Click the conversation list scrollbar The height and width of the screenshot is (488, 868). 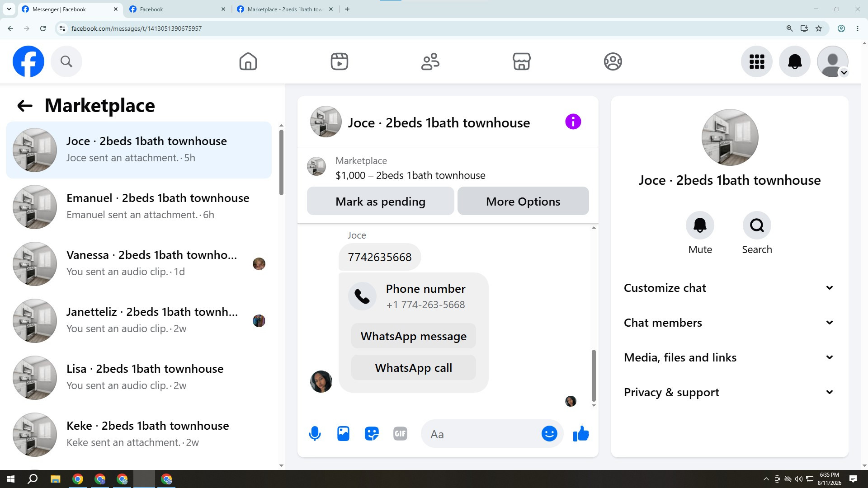pos(281,163)
